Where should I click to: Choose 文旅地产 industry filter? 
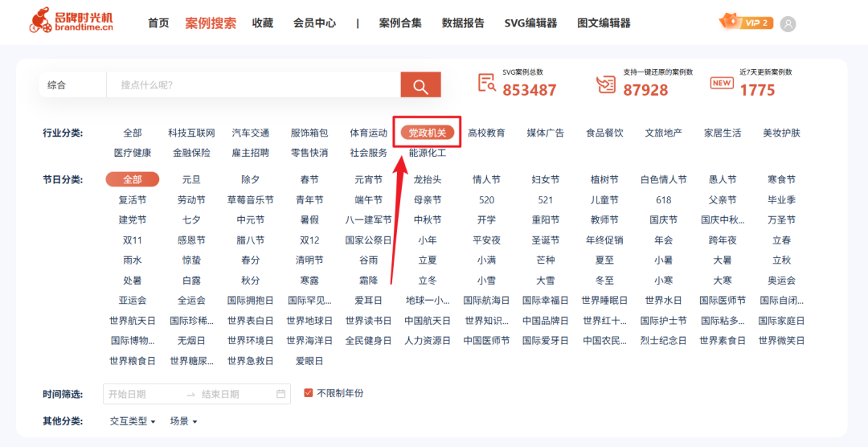[x=664, y=133]
